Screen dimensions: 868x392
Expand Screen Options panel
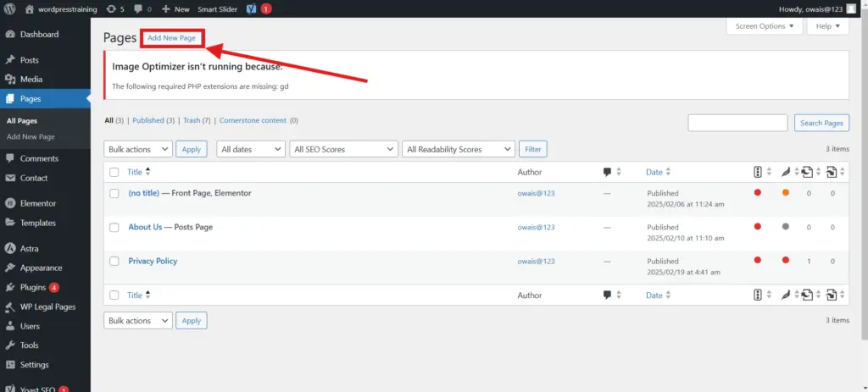pos(765,26)
